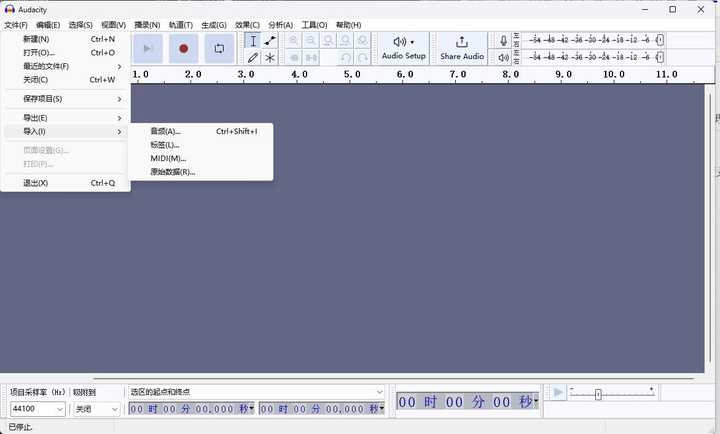720x434 pixels.
Task: Choose MIDI(M)... from the import submenu
Action: point(201,158)
